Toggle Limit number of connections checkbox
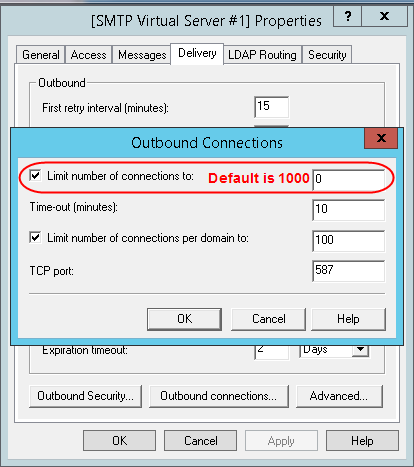Image resolution: width=414 pixels, height=467 pixels. point(35,175)
